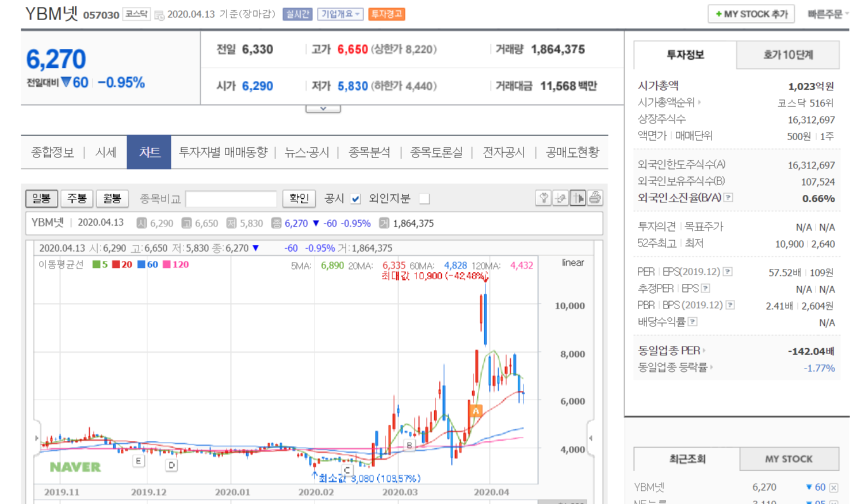Click chart right scroll arrow
The width and height of the screenshot is (853, 504).
click(x=590, y=438)
